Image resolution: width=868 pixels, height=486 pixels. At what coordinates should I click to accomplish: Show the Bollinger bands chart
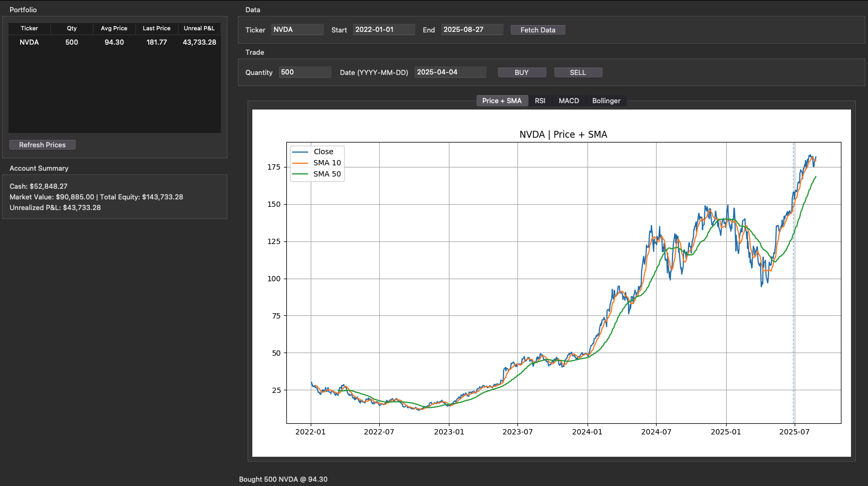pyautogui.click(x=606, y=100)
